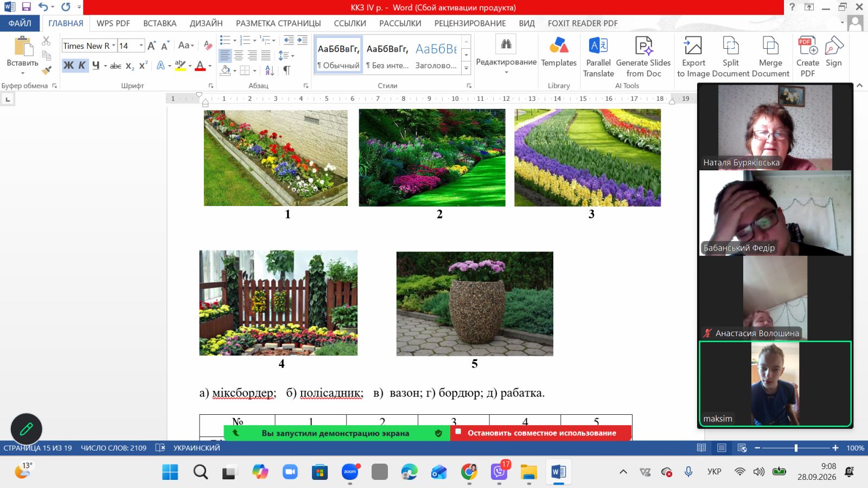868x488 pixels.
Task: Click the Create PDF icon
Action: click(808, 46)
